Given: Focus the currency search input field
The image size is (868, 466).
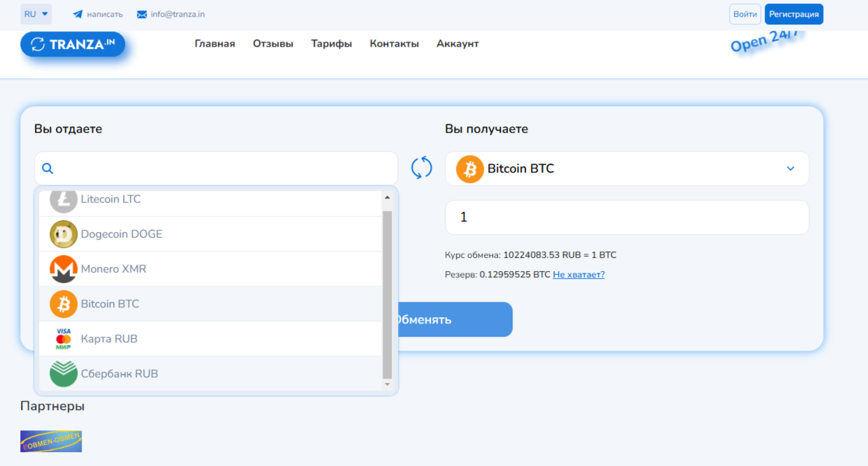Looking at the screenshot, I should point(216,168).
